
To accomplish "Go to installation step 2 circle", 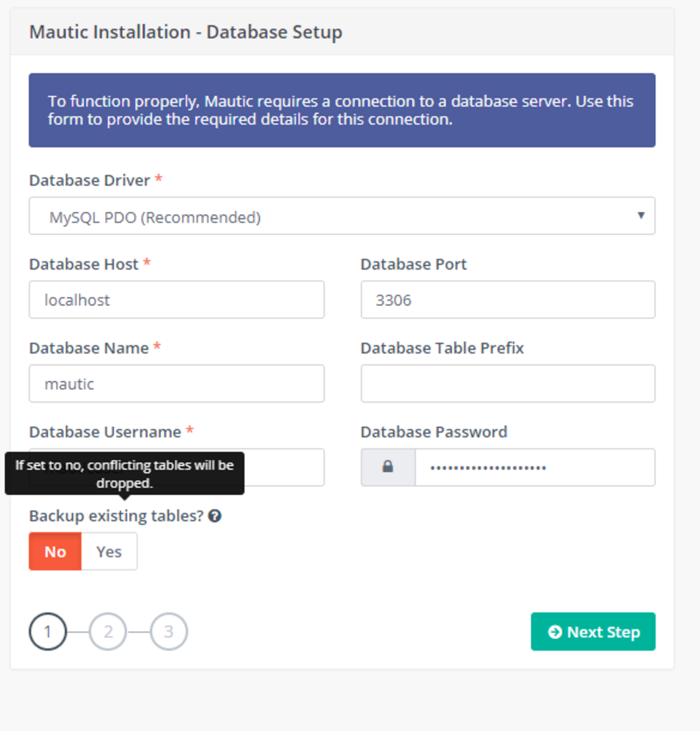I will 108,631.
